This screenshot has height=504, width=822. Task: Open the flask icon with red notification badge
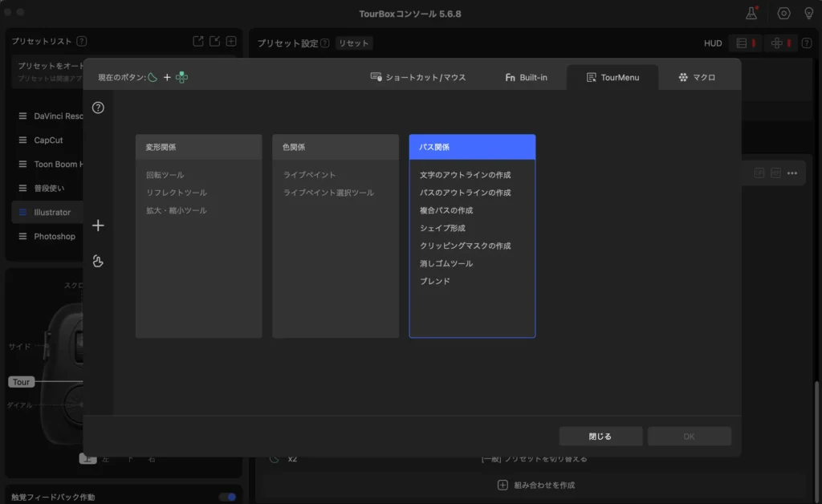751,13
